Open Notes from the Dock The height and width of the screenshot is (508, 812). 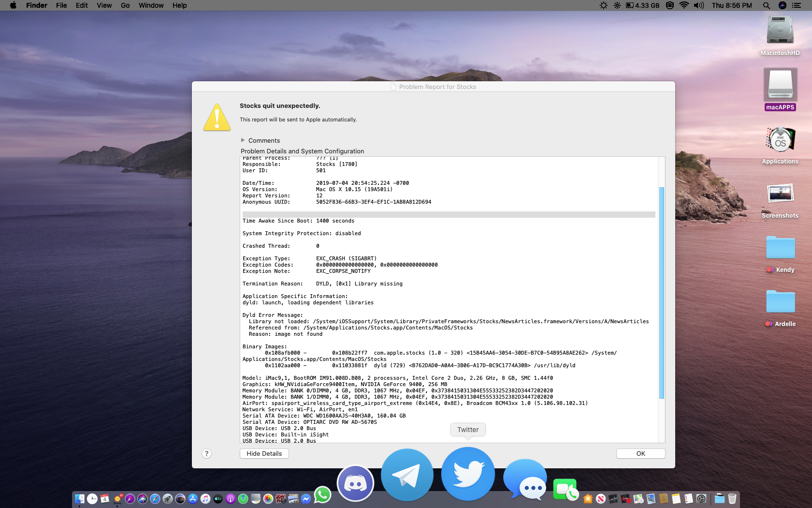pos(676,499)
